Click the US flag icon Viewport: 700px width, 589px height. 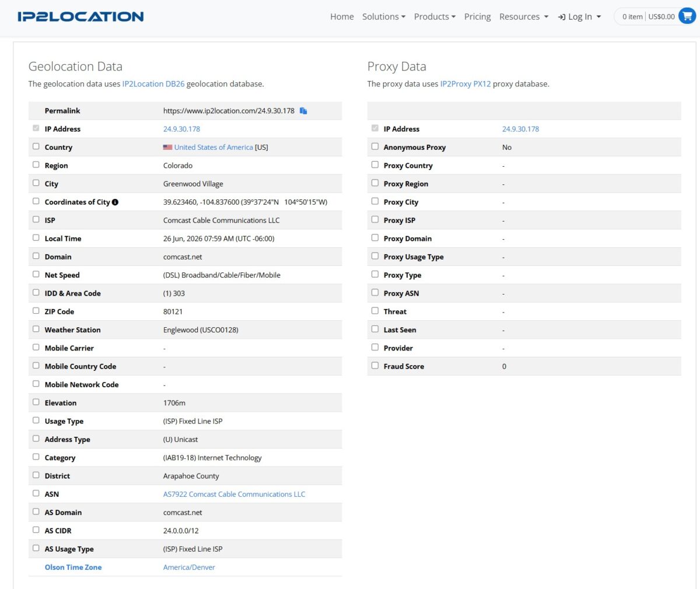click(x=167, y=148)
